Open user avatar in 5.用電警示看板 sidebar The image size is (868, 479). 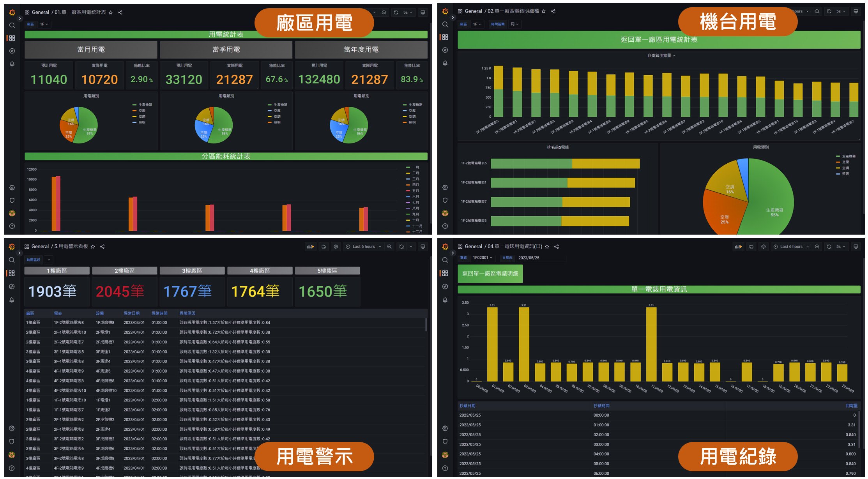[12, 455]
